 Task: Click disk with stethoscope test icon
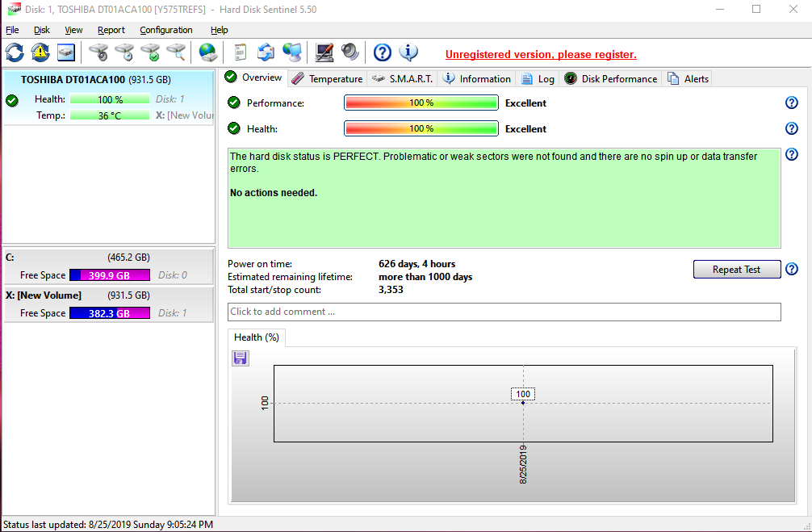click(x=98, y=52)
